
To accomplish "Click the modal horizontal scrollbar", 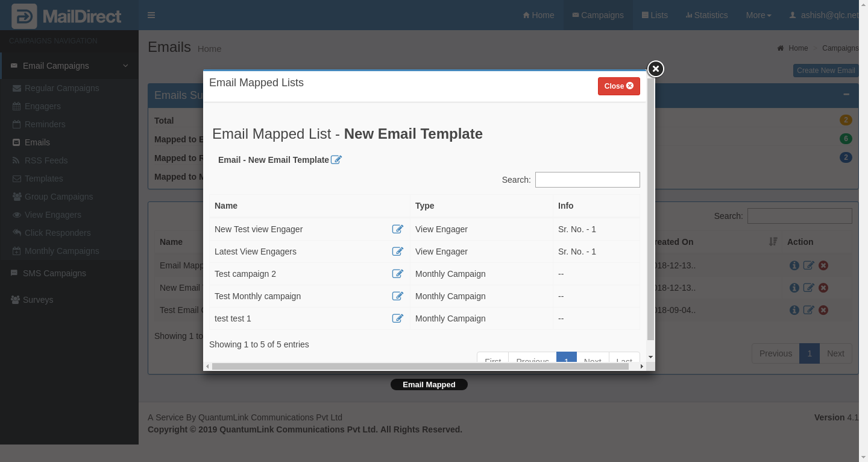I will tap(422, 366).
